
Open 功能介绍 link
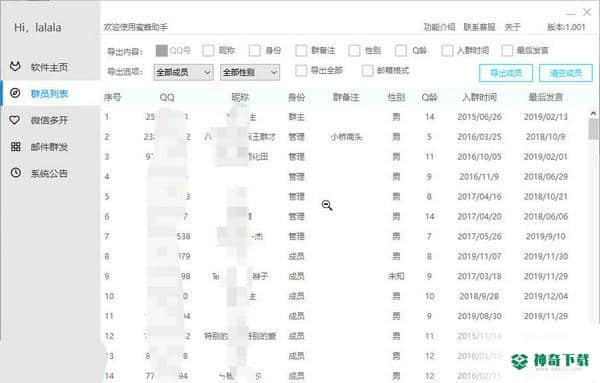coord(439,27)
